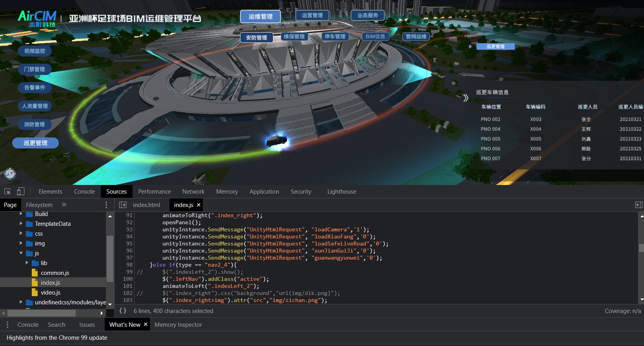This screenshot has width=644, height=346.
Task: Open the navigator more options menu
Action: pyautogui.click(x=106, y=205)
